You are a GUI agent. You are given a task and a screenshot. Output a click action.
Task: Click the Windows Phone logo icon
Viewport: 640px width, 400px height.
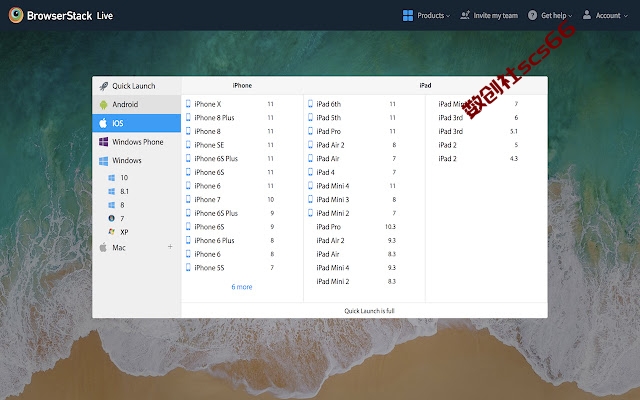coord(104,142)
